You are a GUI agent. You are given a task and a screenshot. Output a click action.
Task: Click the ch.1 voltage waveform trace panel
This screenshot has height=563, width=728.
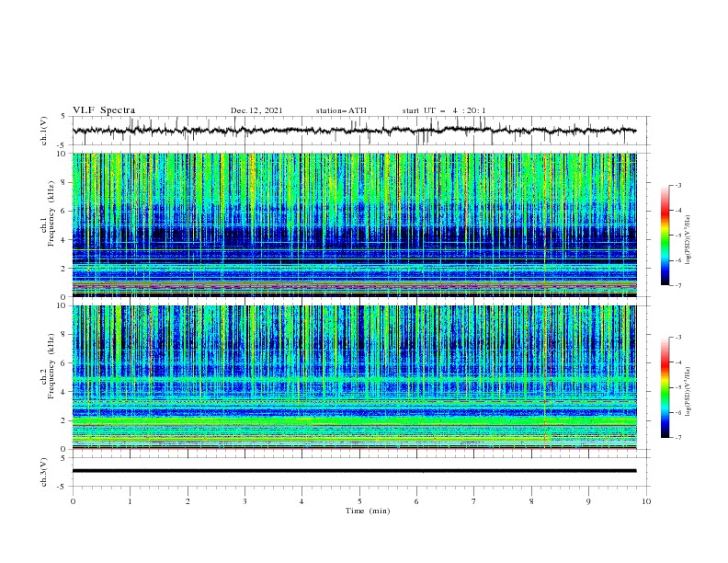click(x=361, y=131)
